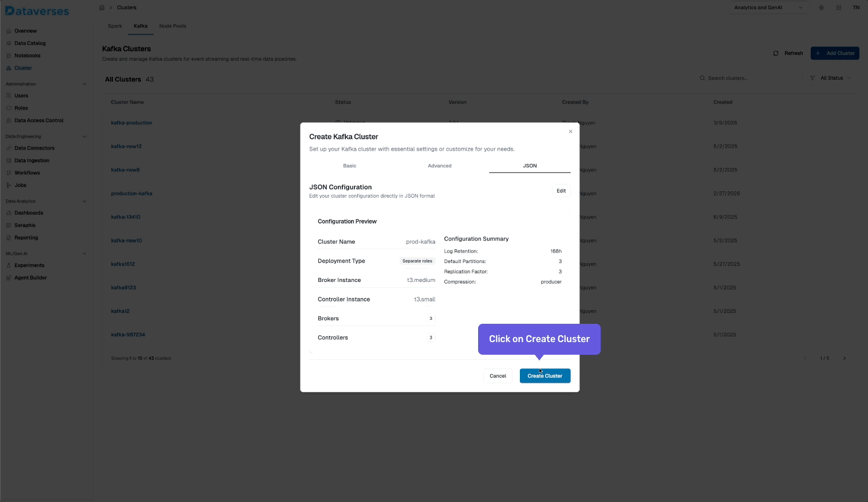Toggle the light/dark theme icon

[x=822, y=7]
